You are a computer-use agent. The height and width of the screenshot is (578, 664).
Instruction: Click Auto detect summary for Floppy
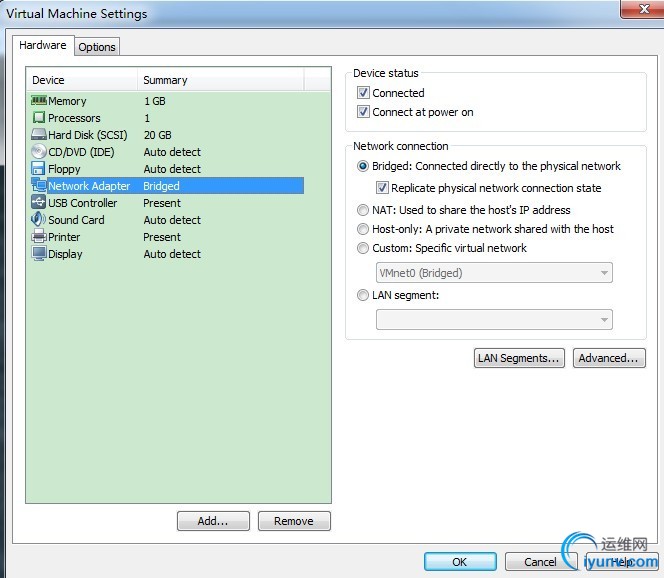pos(172,169)
